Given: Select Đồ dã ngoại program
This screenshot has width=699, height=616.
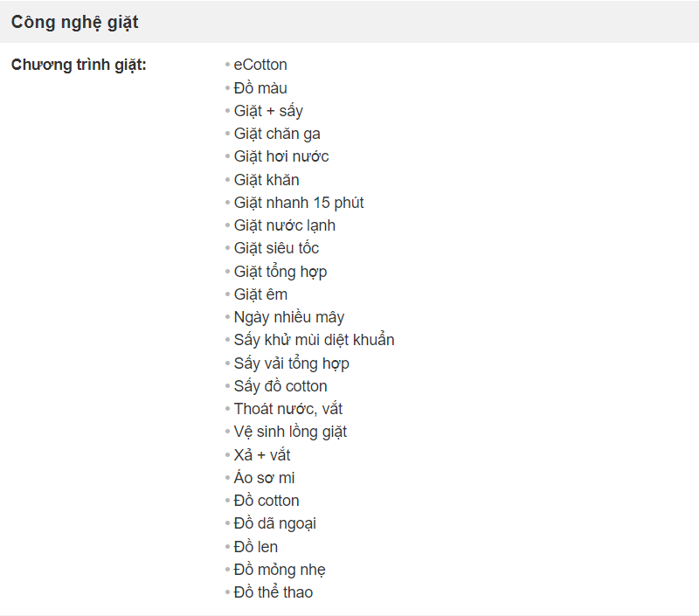Looking at the screenshot, I should coord(275,523).
